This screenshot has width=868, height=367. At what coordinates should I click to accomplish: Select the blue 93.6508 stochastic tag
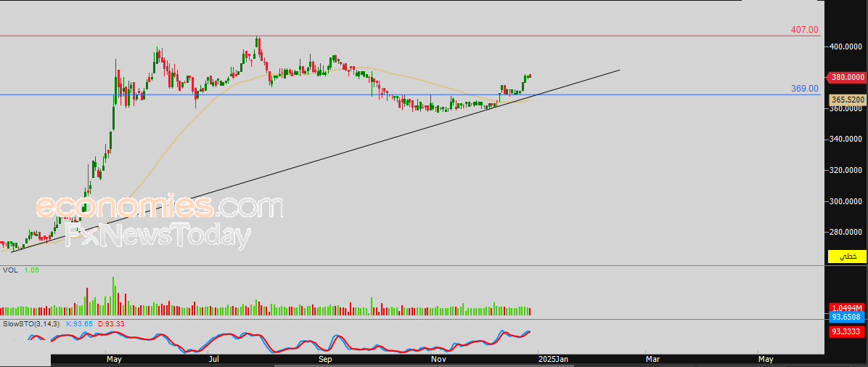point(847,317)
